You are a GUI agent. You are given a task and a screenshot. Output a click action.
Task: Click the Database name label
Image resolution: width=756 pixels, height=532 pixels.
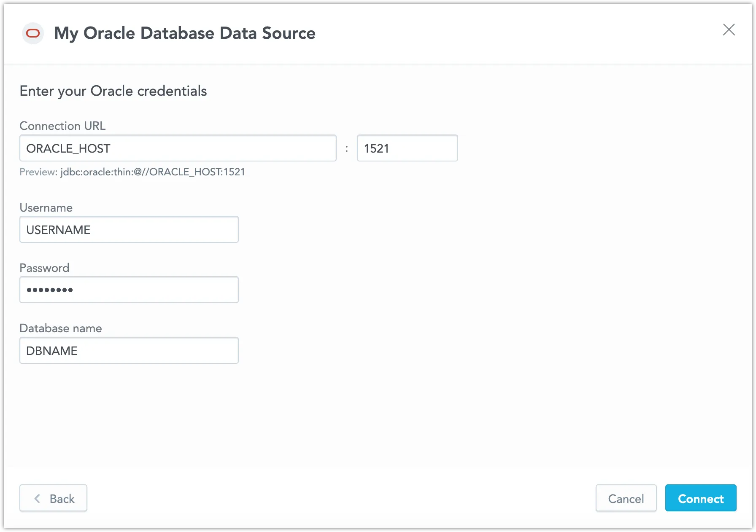[60, 328]
